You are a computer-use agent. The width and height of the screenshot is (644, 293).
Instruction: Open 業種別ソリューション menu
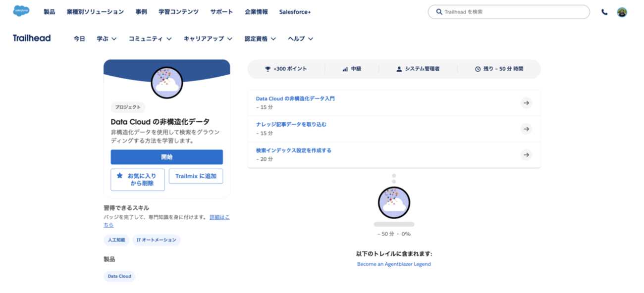click(95, 12)
